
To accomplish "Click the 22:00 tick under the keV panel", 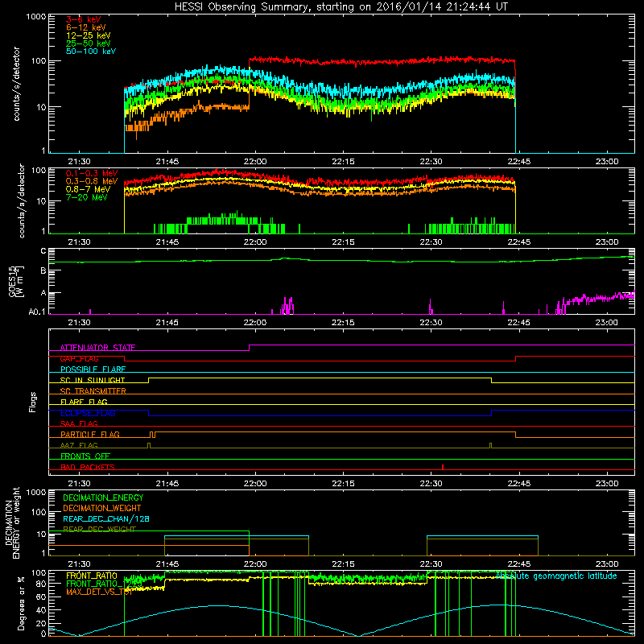I will (255, 162).
